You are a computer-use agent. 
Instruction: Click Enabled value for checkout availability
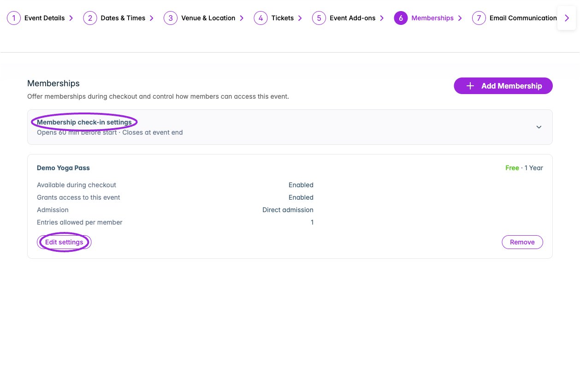point(301,185)
